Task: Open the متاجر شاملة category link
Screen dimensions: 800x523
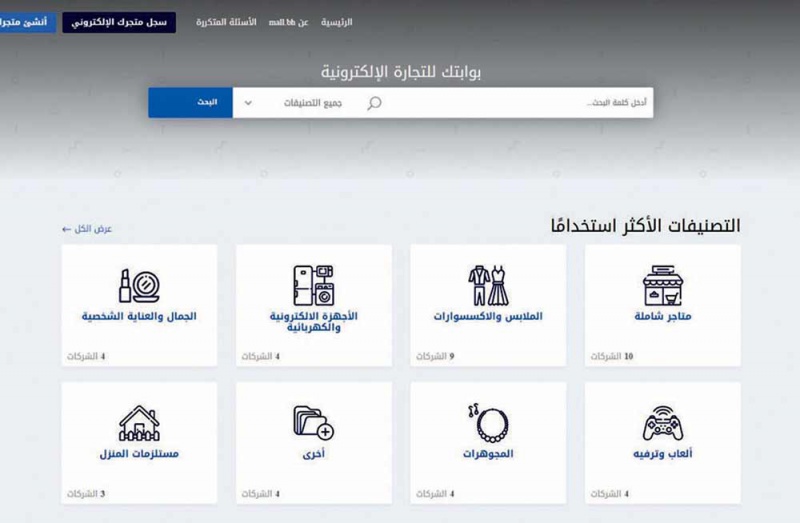Action: [x=663, y=316]
